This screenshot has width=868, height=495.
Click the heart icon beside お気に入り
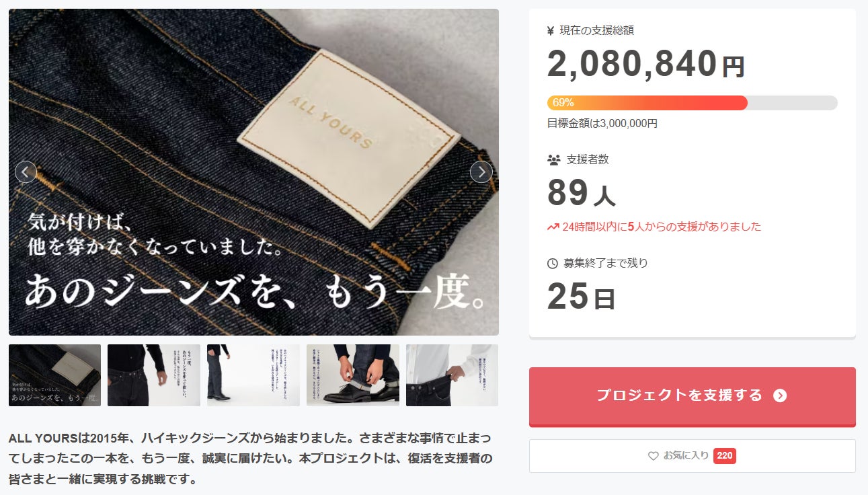(x=653, y=456)
